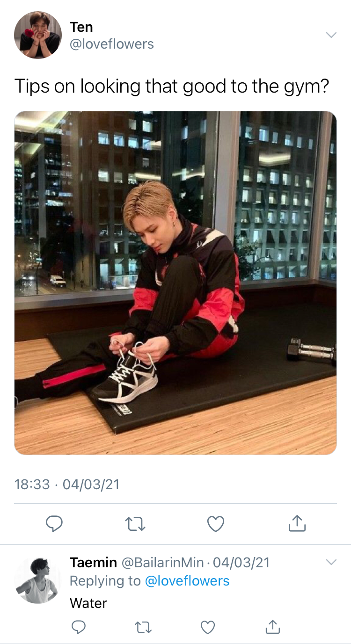Open the @loveflowers mention link in reply
The width and height of the screenshot is (351, 644).
tap(187, 581)
